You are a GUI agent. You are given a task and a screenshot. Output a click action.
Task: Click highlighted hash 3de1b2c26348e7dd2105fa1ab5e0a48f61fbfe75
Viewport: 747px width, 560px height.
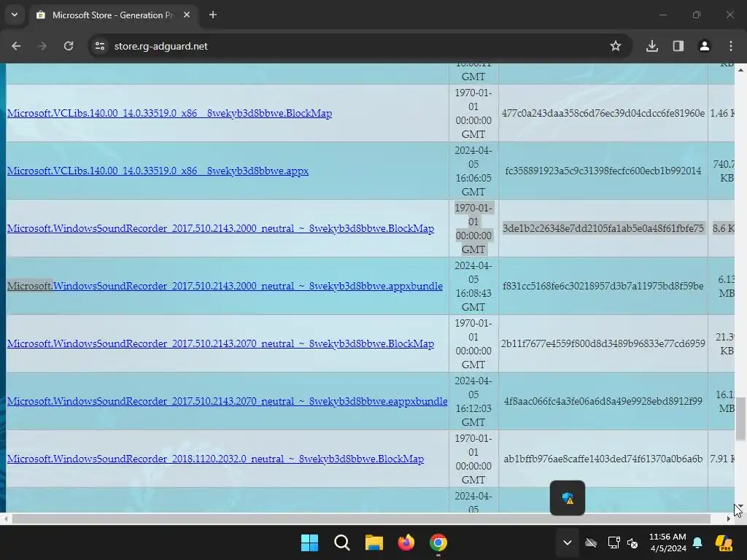603,228
